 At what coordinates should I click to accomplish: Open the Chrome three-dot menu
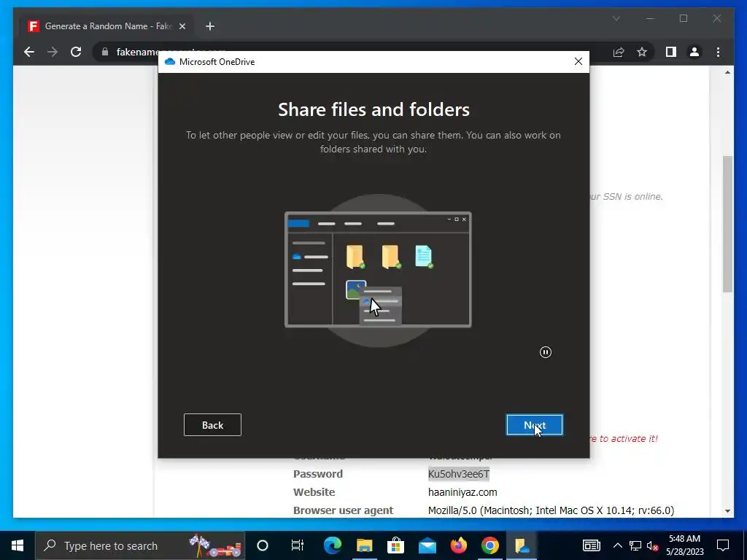(718, 52)
